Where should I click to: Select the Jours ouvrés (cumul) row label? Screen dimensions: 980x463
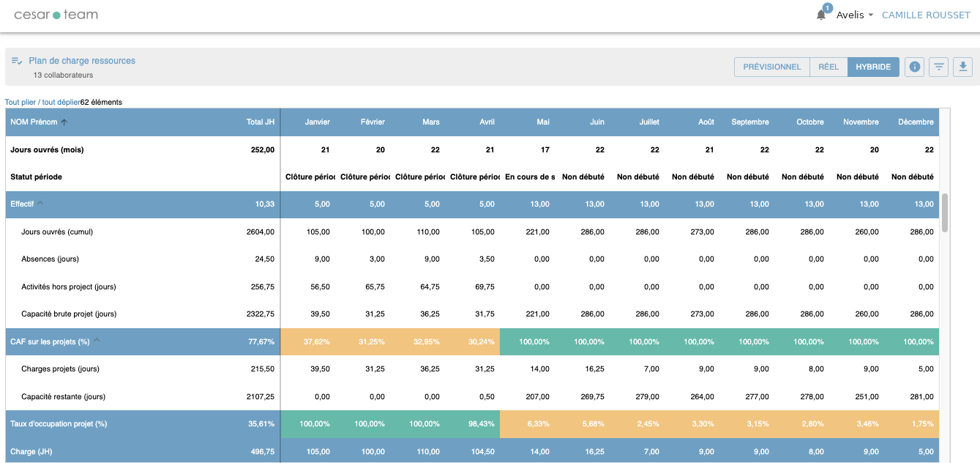57,231
